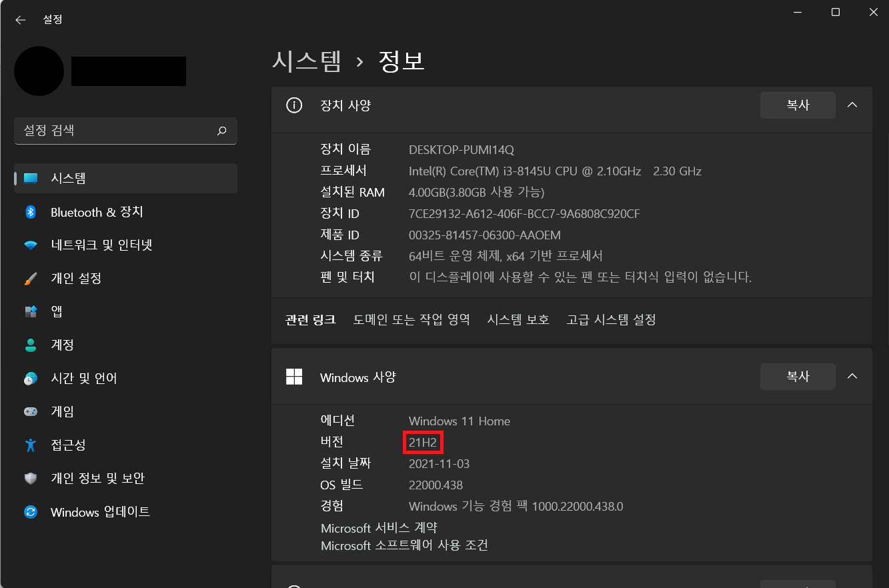Screen dimensions: 889x588
Task: Click the Windows 업데이트 sync icon
Action: [x=31, y=512]
